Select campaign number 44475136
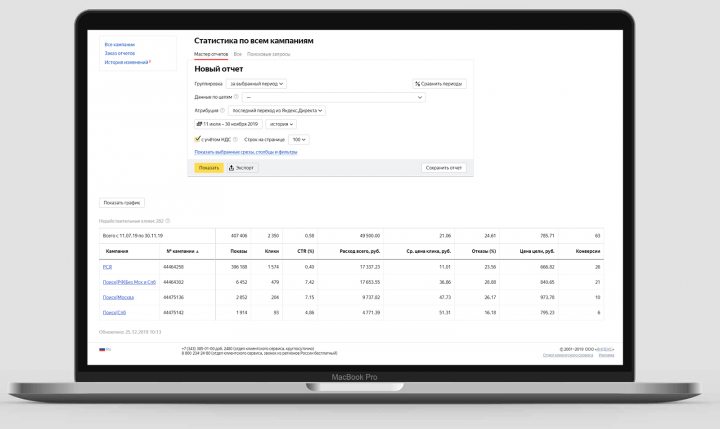The height and width of the screenshot is (429, 720). point(173,297)
